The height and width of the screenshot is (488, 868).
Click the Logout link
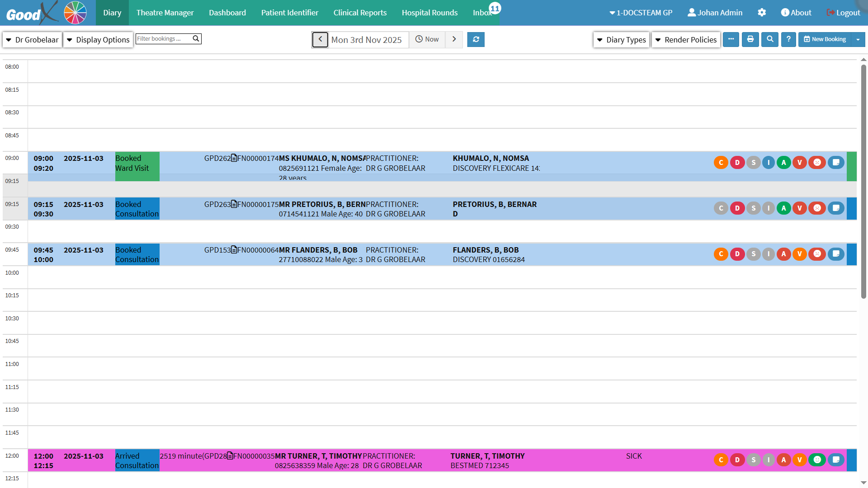tap(843, 13)
